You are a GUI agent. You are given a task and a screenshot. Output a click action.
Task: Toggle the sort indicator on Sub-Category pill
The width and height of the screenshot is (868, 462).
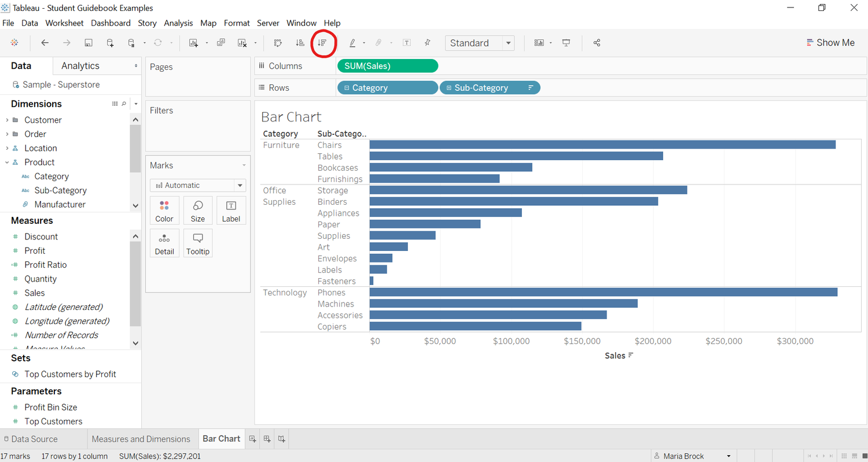(x=531, y=87)
